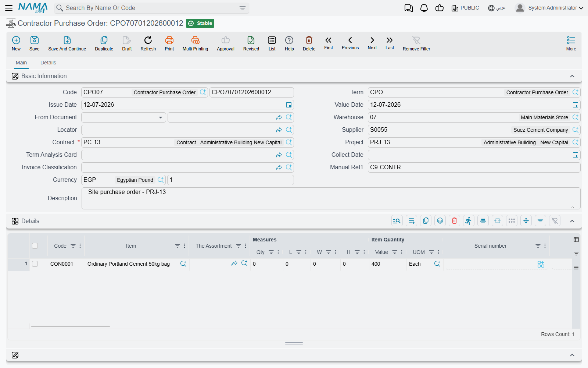588x368 pixels.
Task: Delete this purchase order
Action: pos(309,43)
